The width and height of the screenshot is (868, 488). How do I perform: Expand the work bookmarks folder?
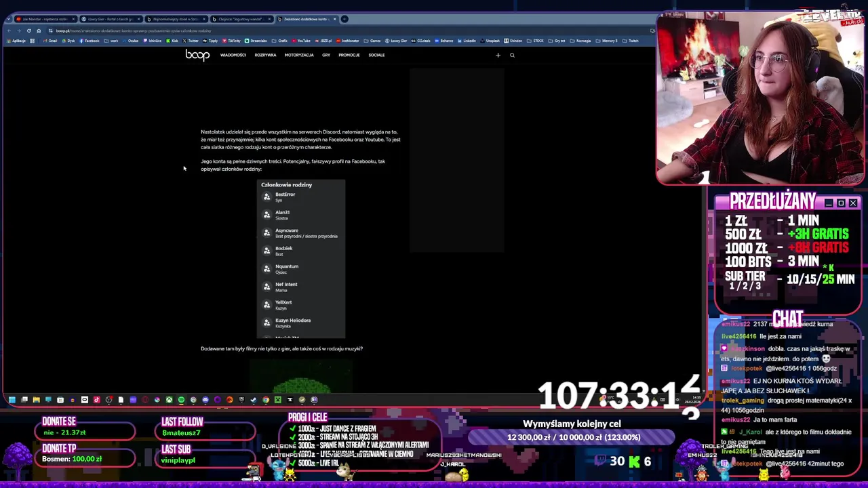tap(111, 41)
